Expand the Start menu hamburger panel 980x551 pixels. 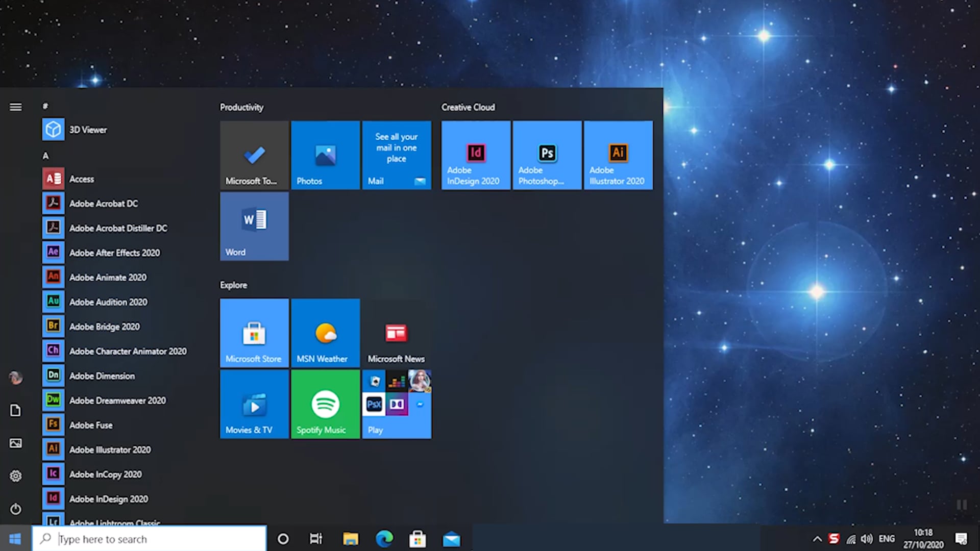tap(16, 107)
